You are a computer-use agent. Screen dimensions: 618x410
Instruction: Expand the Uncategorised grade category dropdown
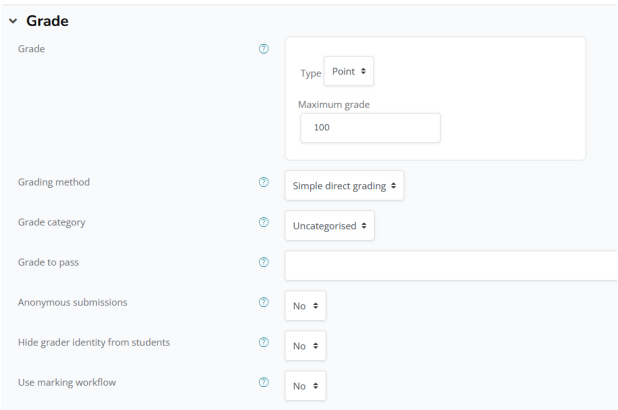[329, 225]
